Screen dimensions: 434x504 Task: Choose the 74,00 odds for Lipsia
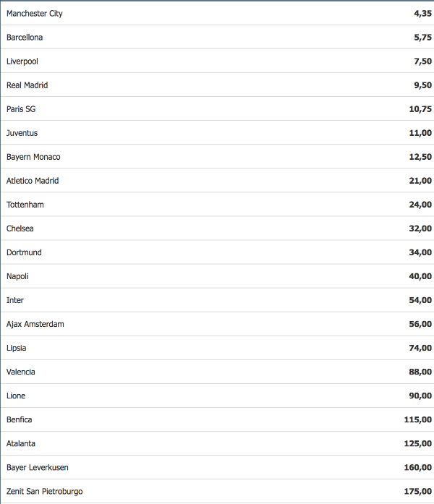coord(420,348)
